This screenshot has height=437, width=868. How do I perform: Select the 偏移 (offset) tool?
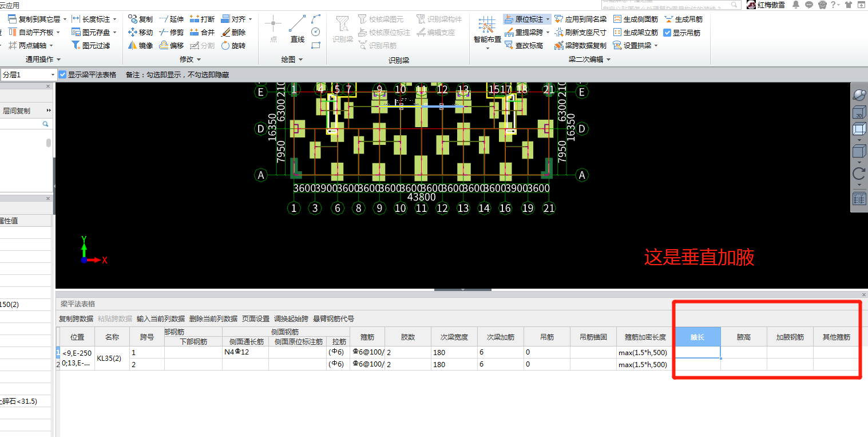(x=171, y=45)
